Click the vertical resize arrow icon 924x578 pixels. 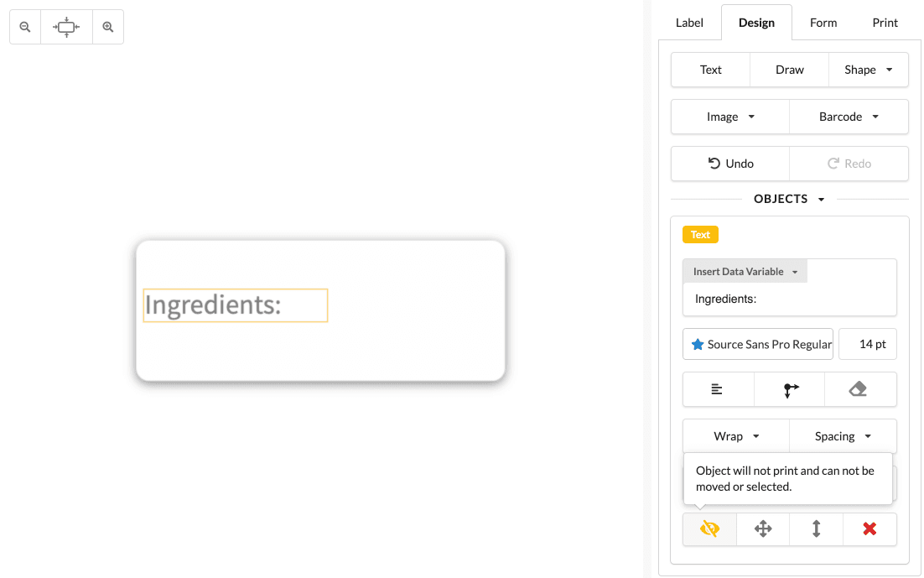point(816,529)
